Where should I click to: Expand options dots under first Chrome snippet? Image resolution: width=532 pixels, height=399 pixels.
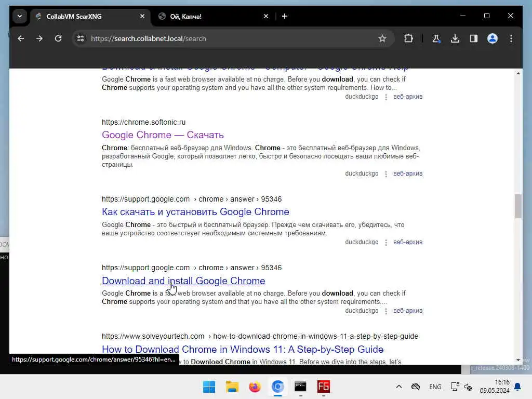click(x=386, y=97)
